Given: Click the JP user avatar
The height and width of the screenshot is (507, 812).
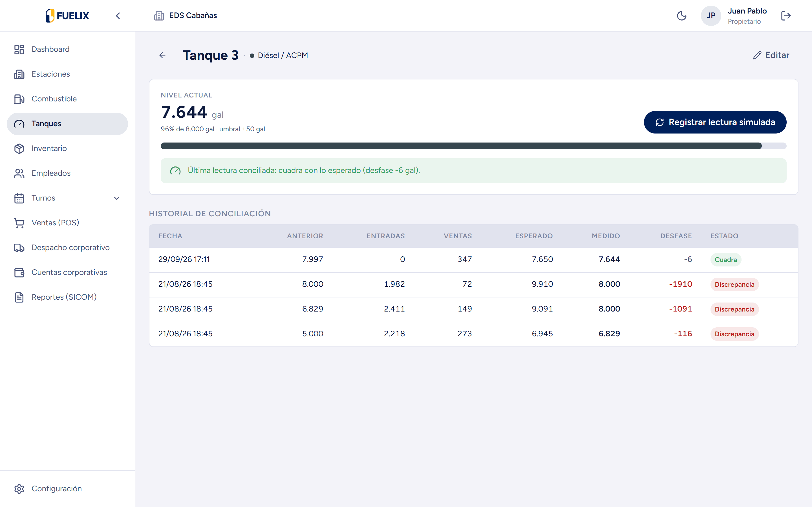Looking at the screenshot, I should [x=711, y=16].
